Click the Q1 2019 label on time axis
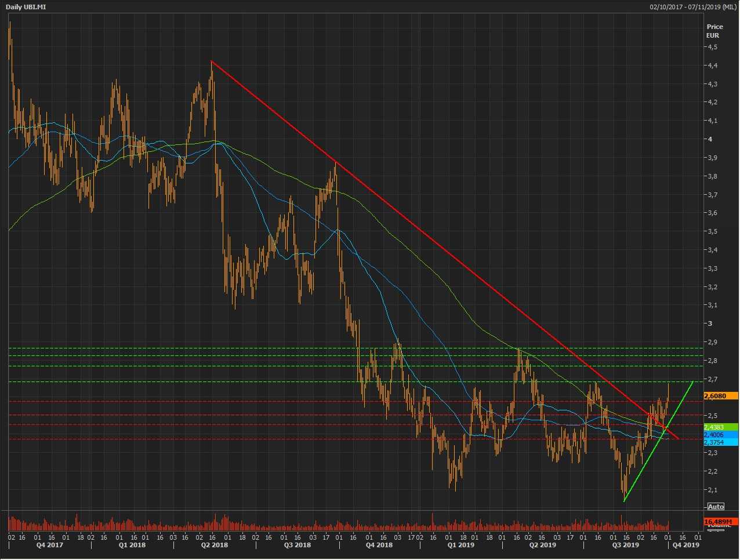 pos(460,545)
